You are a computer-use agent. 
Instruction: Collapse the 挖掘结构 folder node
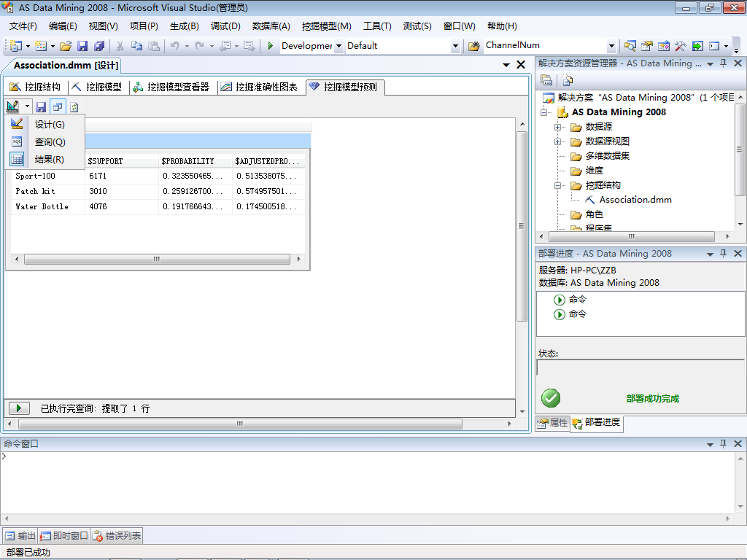point(557,186)
